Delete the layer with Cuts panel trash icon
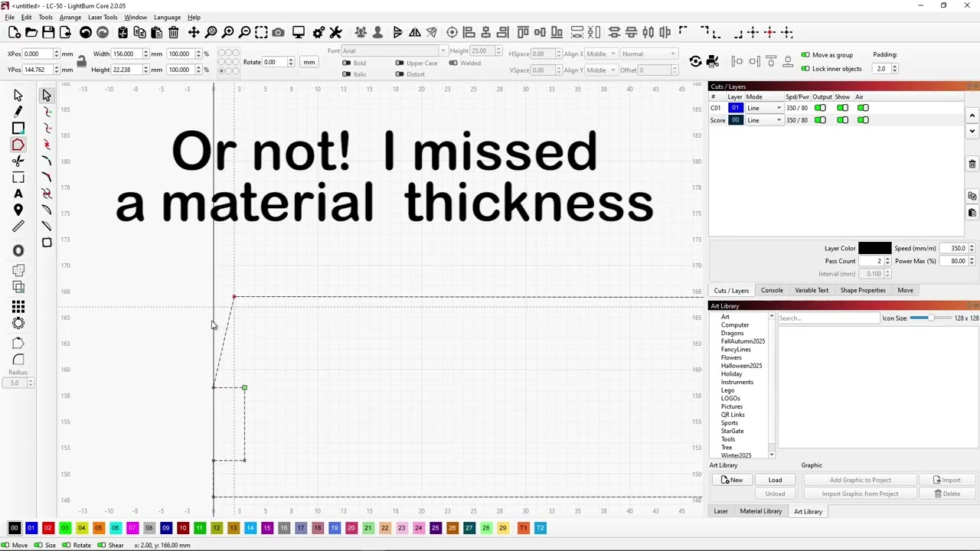980x551 pixels. point(972,164)
